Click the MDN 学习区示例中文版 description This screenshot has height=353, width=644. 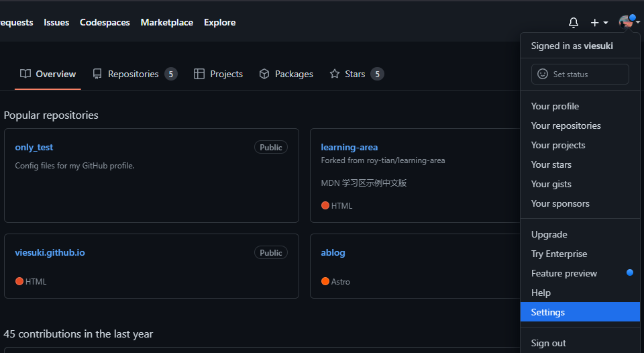[364, 183]
